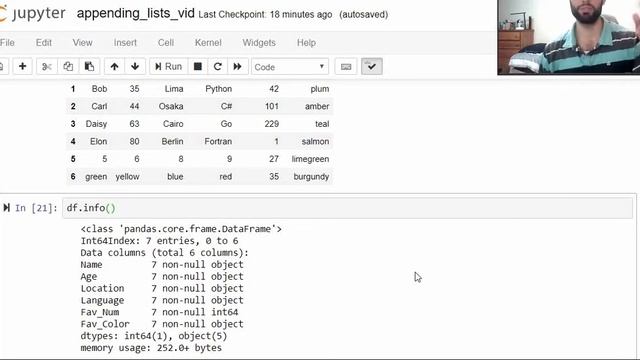Select the salmon color value
This screenshot has width=640, height=360.
315,141
